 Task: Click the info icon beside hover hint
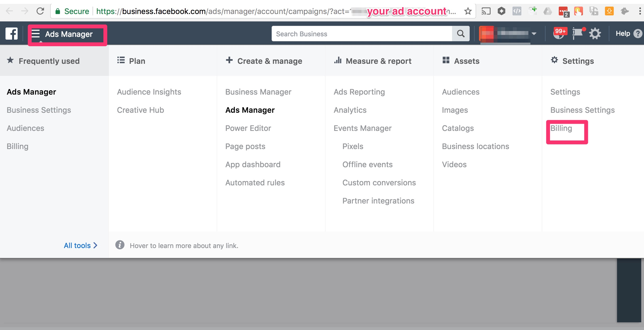tap(120, 245)
